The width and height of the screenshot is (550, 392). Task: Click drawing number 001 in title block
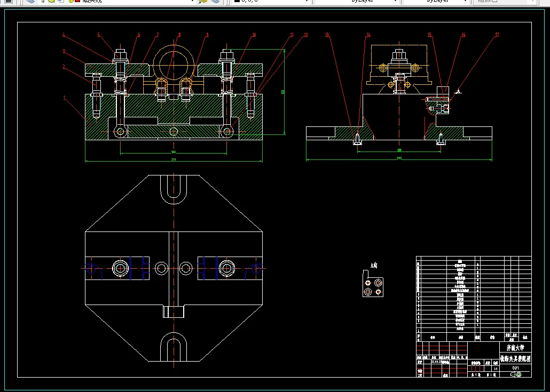[515, 368]
